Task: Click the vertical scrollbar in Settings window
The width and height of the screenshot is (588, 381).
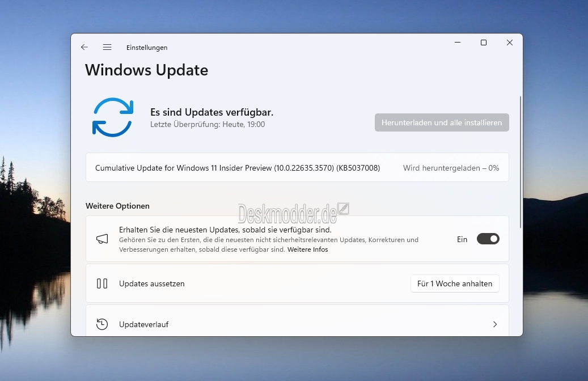Action: point(520,162)
